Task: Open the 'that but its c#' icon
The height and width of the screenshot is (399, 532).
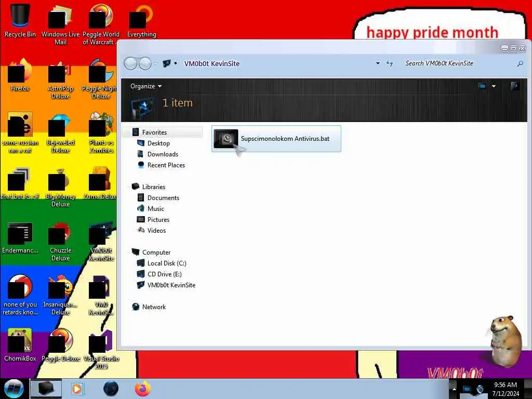Action: pyautogui.click(x=20, y=183)
